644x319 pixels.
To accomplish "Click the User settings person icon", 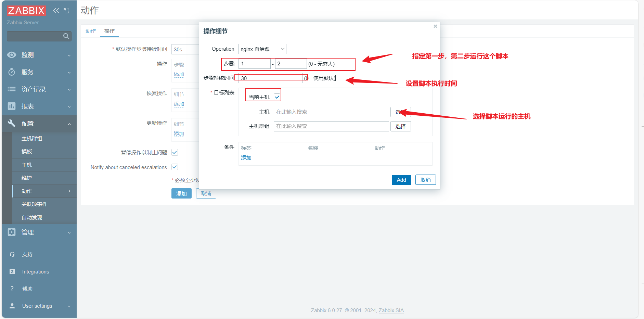I will [x=12, y=306].
